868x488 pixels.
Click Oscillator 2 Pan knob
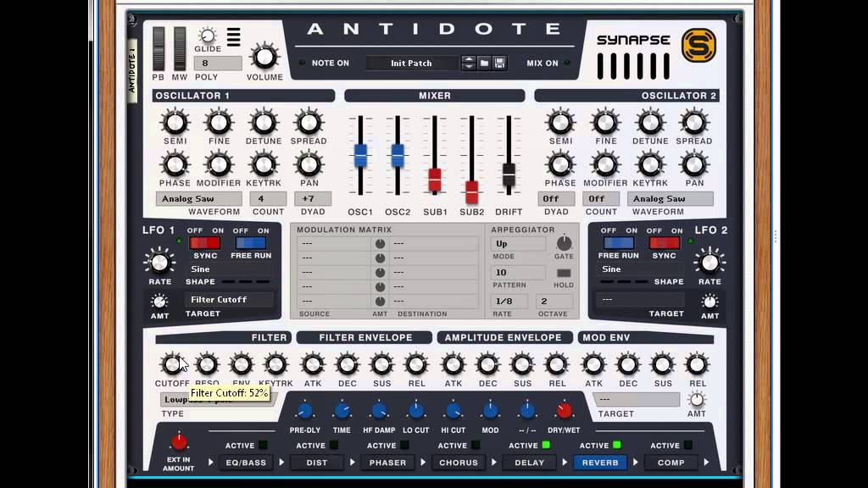(694, 165)
